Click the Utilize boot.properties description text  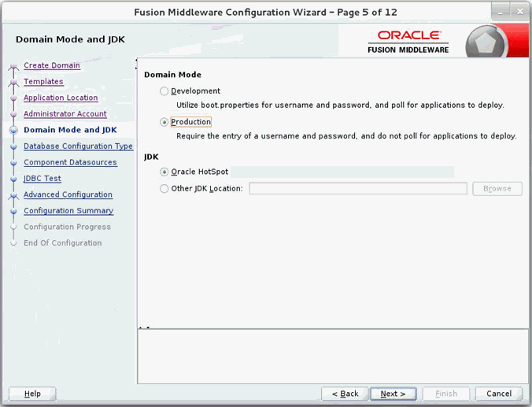click(340, 105)
